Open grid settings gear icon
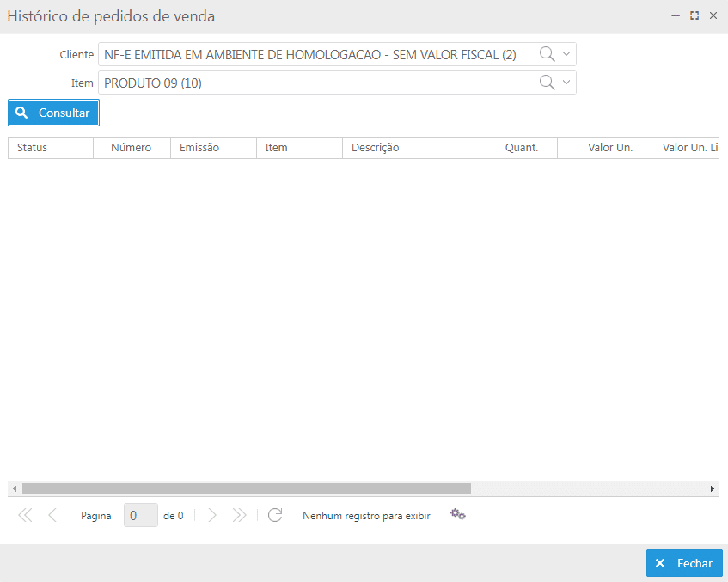Image resolution: width=728 pixels, height=582 pixels. pyautogui.click(x=458, y=514)
